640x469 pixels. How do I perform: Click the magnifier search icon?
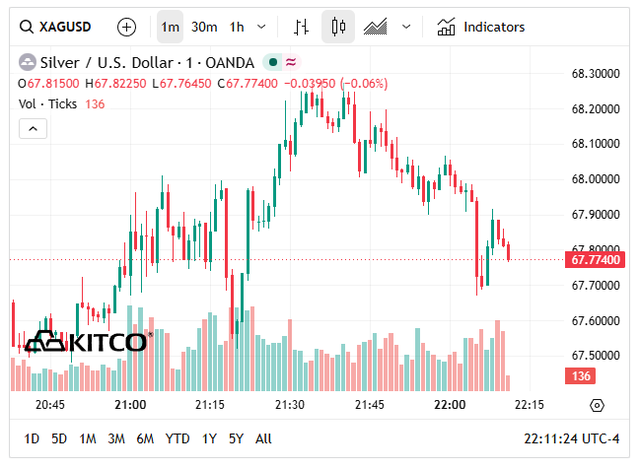pos(27,27)
